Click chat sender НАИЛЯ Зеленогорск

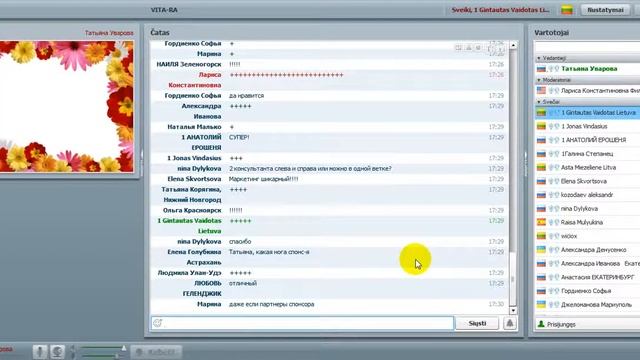click(189, 64)
